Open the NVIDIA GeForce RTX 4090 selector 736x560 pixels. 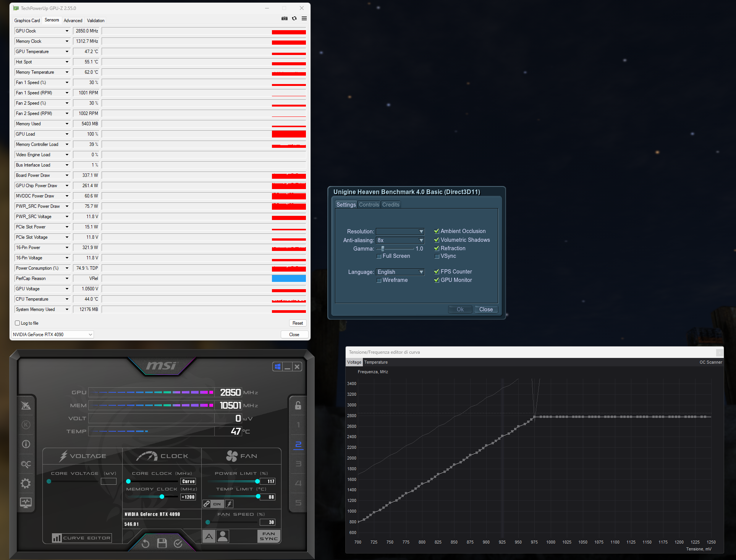[x=52, y=335]
